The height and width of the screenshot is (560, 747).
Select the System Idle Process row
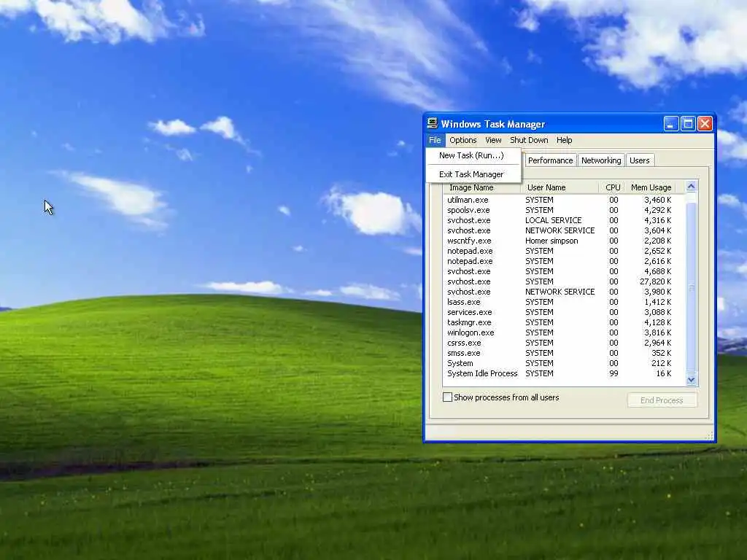pos(560,374)
